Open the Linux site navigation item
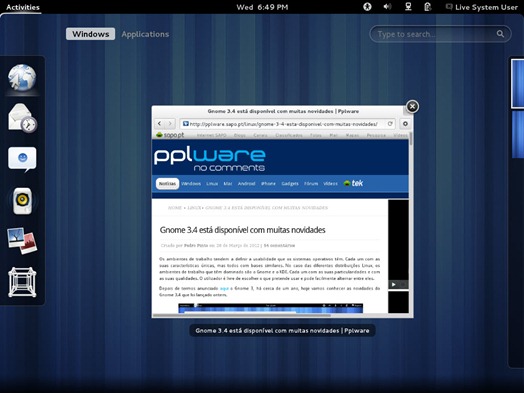The width and height of the screenshot is (524, 393). (x=212, y=183)
